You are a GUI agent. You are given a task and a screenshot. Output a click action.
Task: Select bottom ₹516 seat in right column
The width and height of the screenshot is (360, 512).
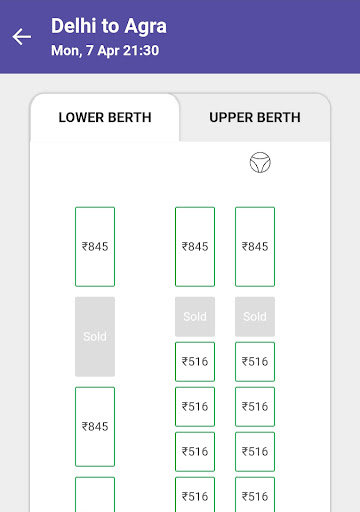point(255,495)
